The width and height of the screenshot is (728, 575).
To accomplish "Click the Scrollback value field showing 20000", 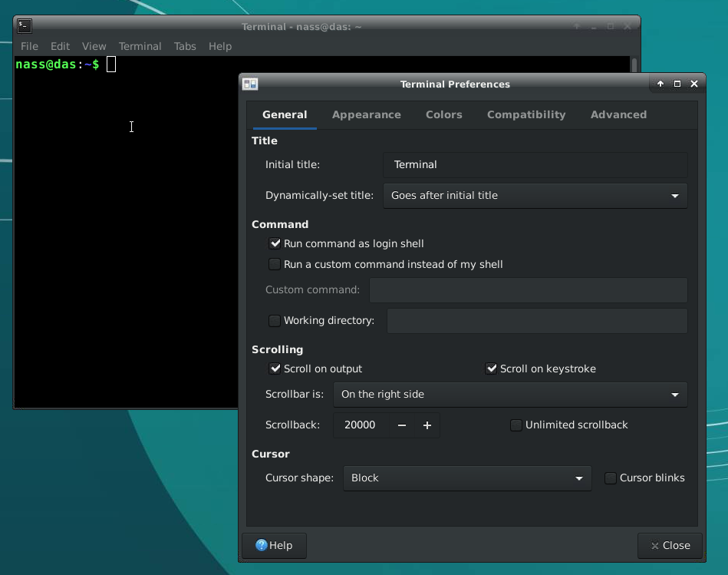I will [x=361, y=425].
